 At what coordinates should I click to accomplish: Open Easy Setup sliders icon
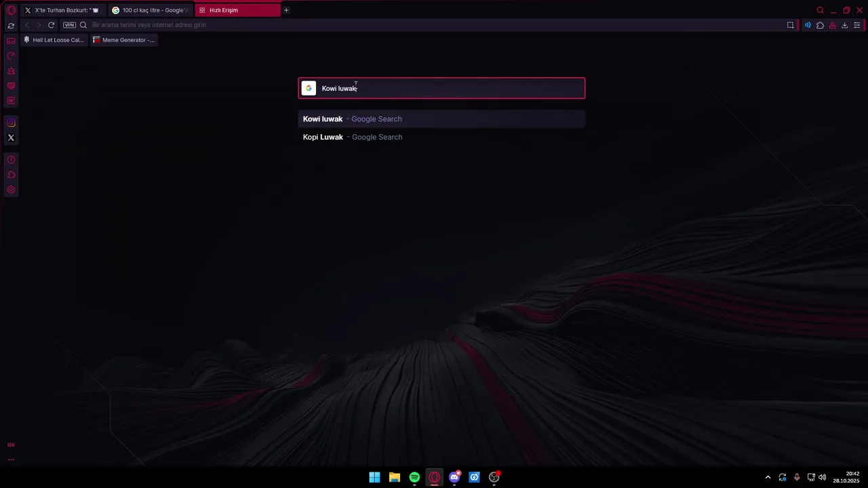pyautogui.click(x=857, y=25)
